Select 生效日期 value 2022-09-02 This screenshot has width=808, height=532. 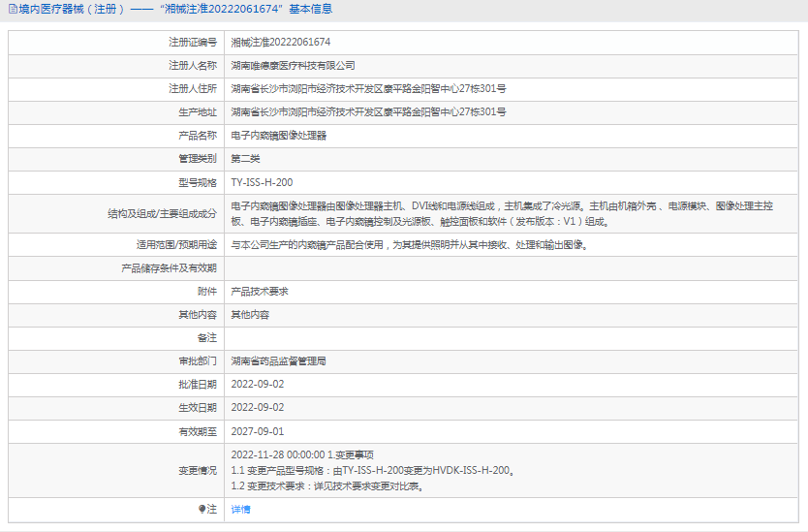point(258,407)
